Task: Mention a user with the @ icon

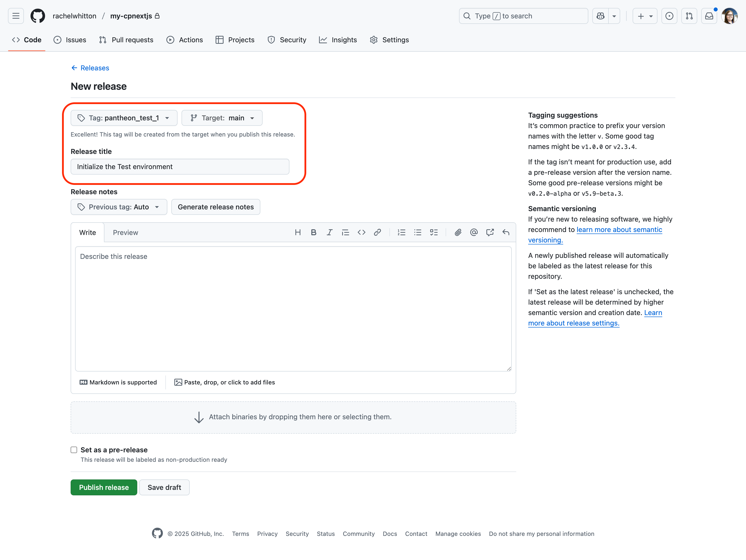Action: click(x=473, y=233)
